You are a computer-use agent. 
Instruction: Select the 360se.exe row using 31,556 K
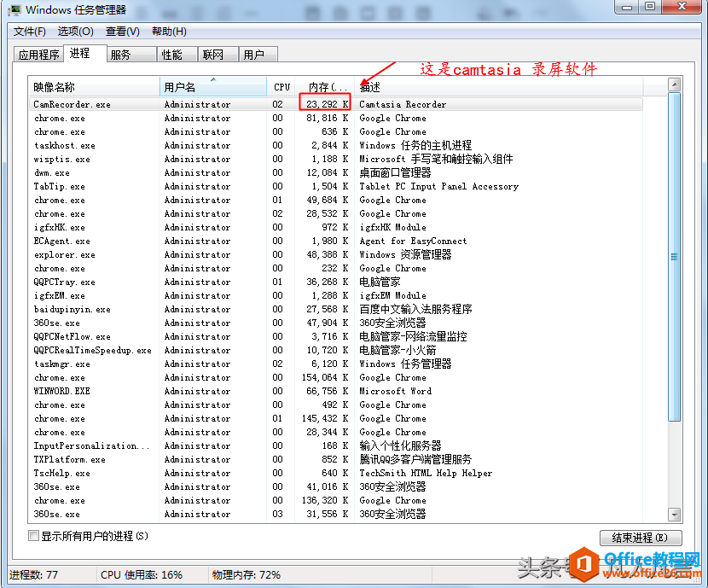[336, 514]
